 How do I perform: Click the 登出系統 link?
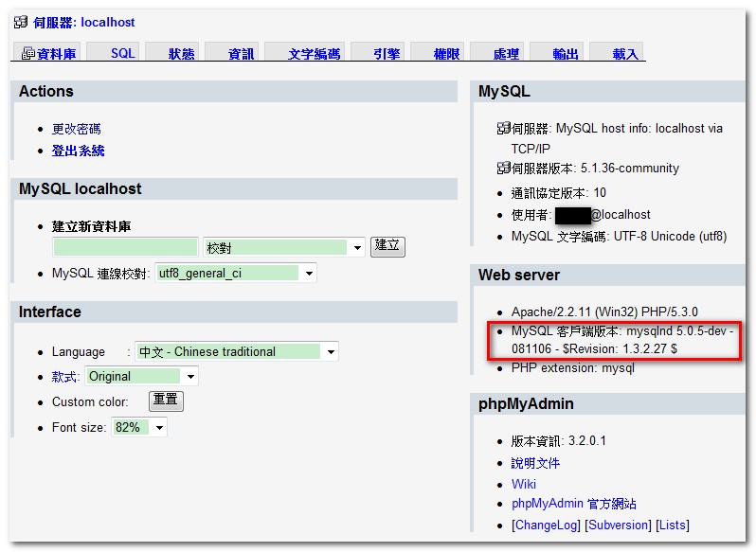click(78, 151)
